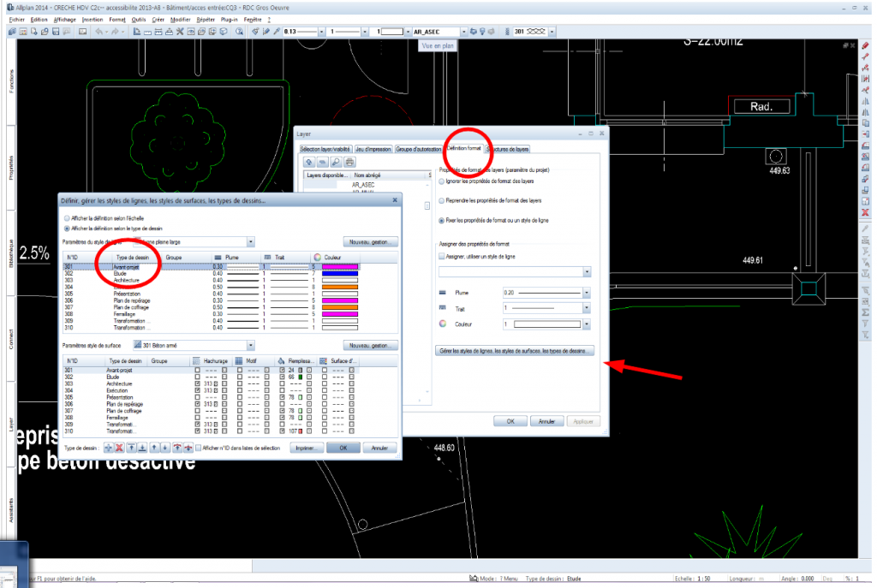Click the collapse layers icon in Layer dialog
Viewport: 877px width, 588px height.
(322, 162)
